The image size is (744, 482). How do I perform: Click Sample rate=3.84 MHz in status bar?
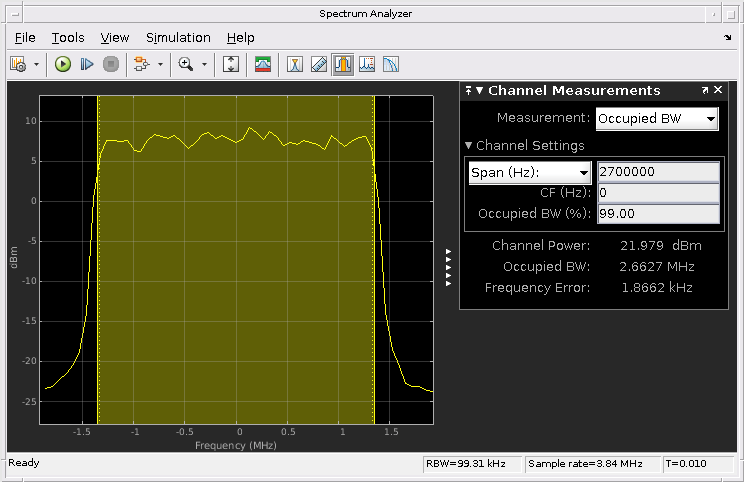(585, 464)
